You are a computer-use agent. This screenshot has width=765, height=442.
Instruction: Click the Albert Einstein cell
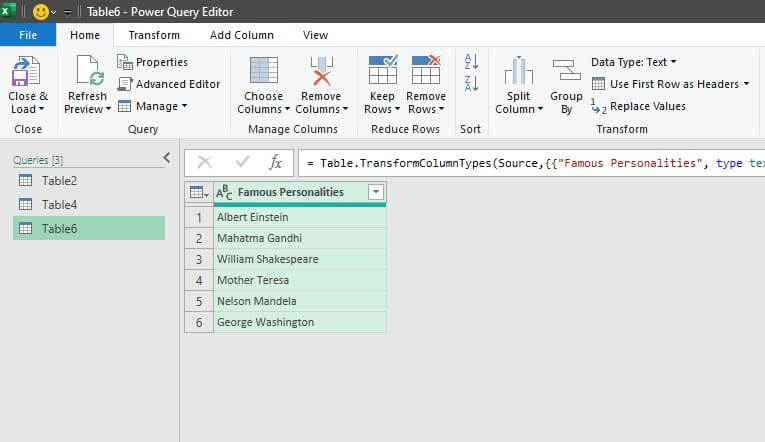(x=300, y=217)
